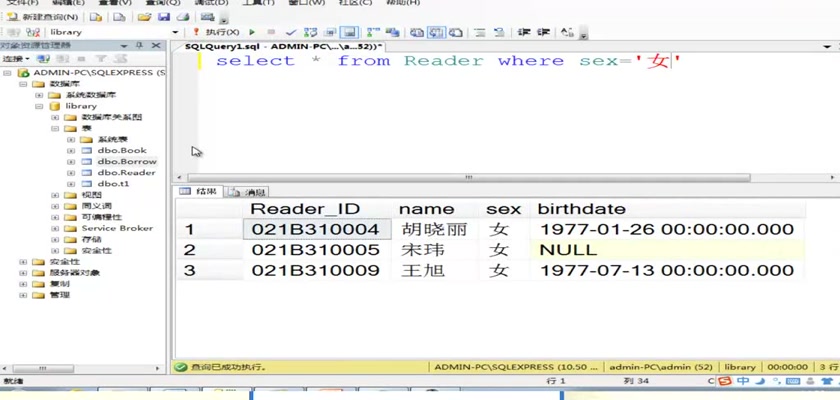
Task: Click the Object Explorer filter funnel icon
Action: tap(100, 58)
